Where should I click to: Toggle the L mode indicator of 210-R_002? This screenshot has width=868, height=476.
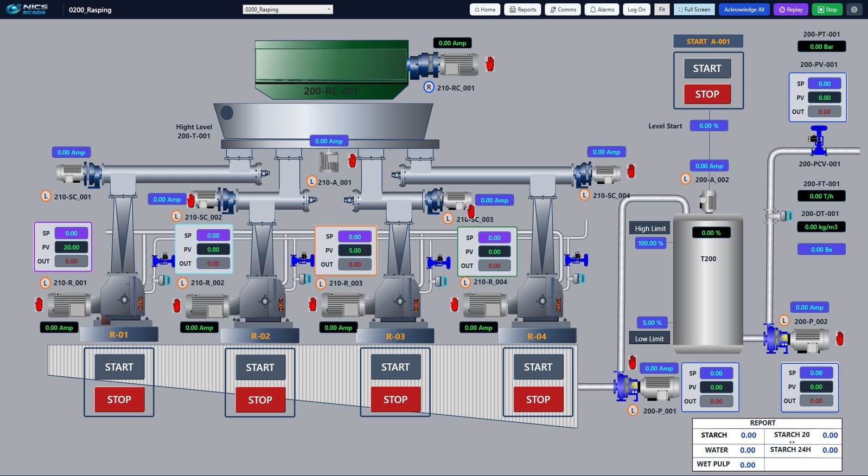point(182,282)
